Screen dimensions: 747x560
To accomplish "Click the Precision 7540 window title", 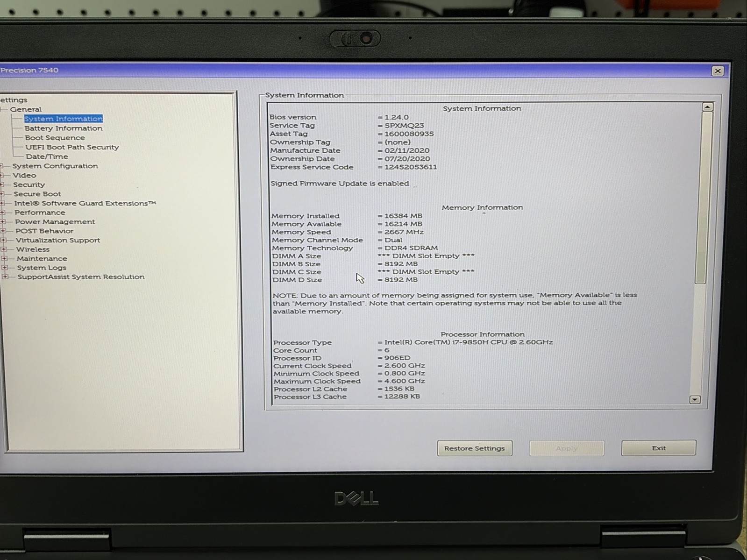I will tap(29, 70).
